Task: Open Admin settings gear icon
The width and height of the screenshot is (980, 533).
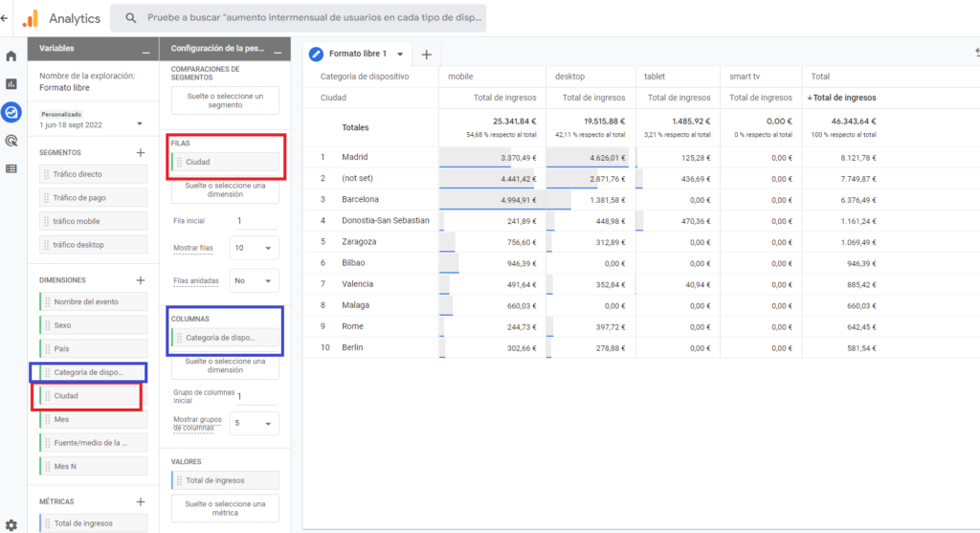Action: click(11, 525)
